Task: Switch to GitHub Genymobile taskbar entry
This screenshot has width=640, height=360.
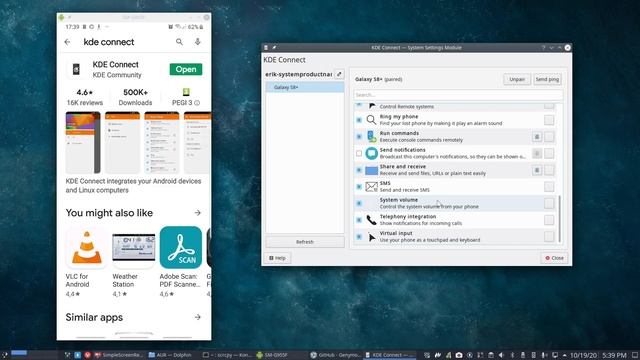Action: [336, 355]
